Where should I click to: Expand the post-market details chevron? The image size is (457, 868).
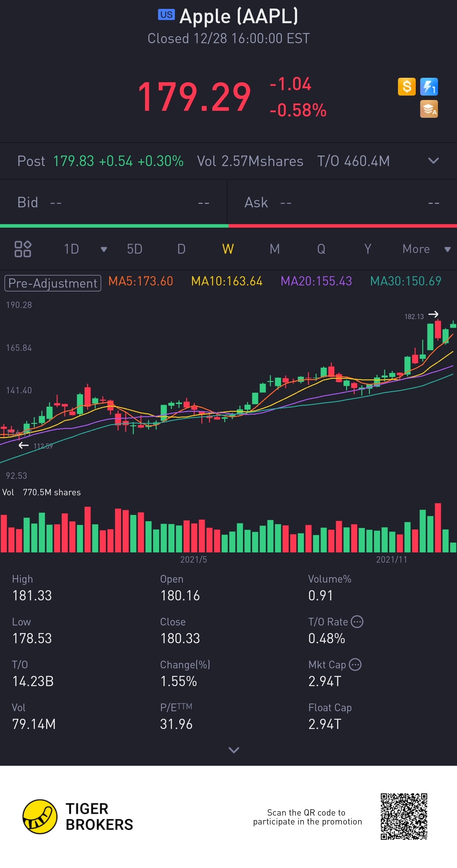point(434,161)
